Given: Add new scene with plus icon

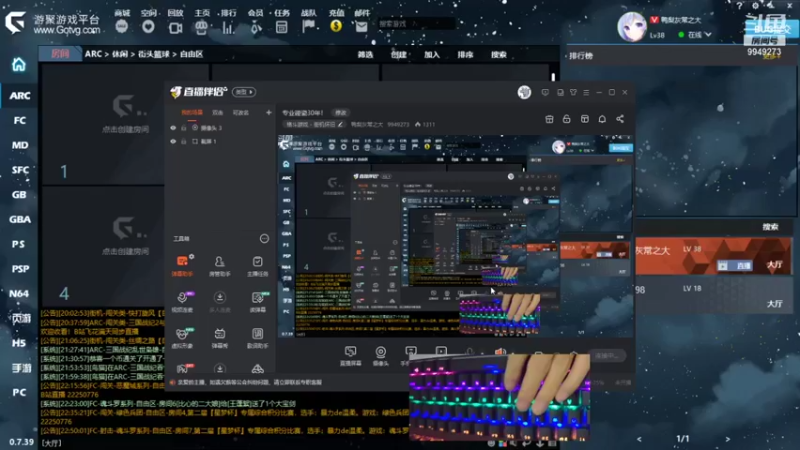Looking at the screenshot, I should (268, 112).
